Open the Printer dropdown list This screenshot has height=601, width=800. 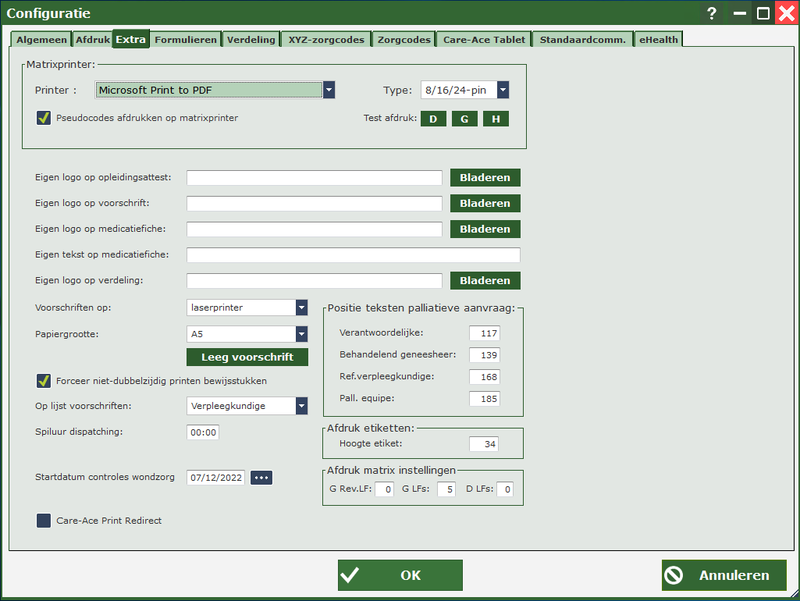coord(328,90)
